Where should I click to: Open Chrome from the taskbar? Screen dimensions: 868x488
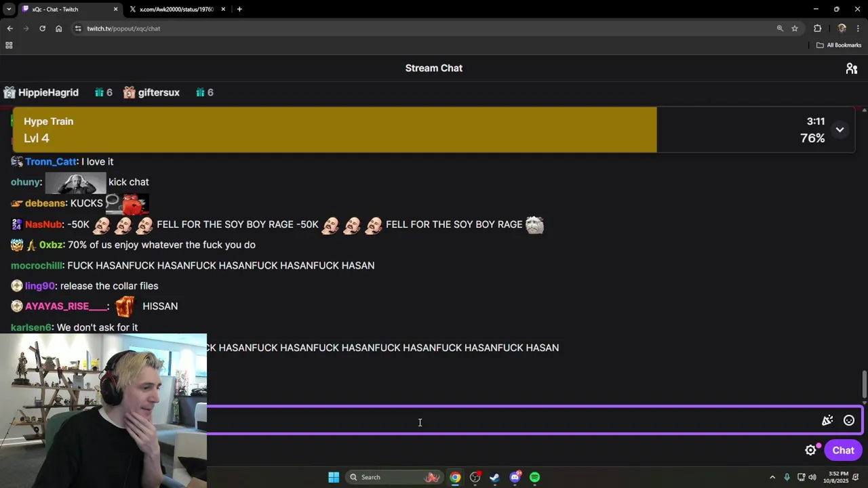coord(455,477)
